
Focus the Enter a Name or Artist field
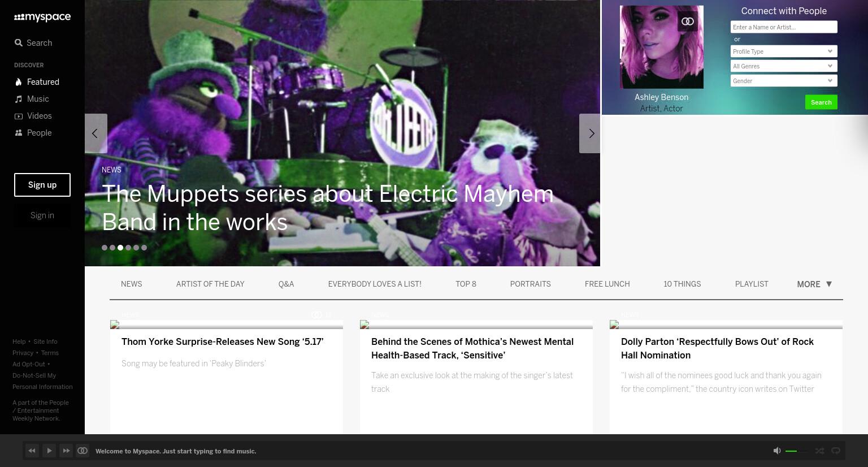pos(784,27)
